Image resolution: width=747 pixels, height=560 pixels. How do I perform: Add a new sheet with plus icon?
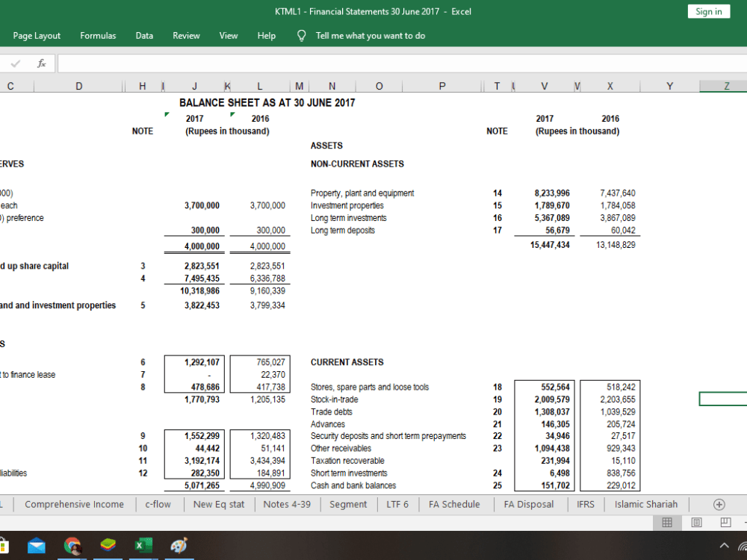coord(719,504)
